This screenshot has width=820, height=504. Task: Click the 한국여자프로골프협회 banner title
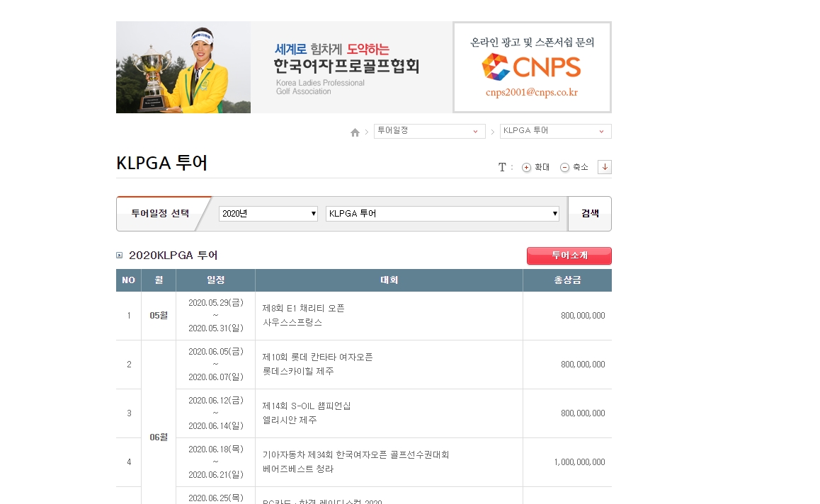(346, 67)
